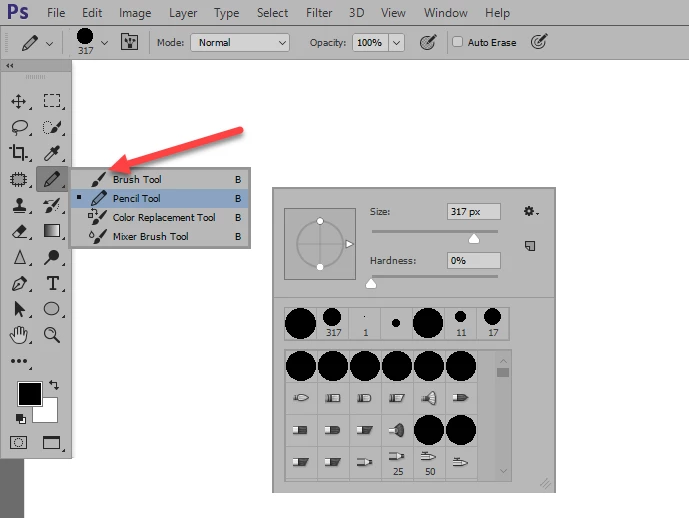
Task: Select the Sharpen/Blur triangle tool
Action: [x=20, y=257]
